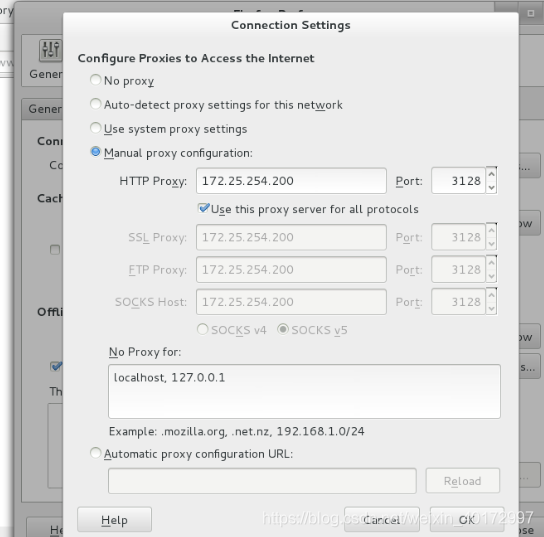544x537 pixels.
Task: Click the No Proxy for text area
Action: 304,391
